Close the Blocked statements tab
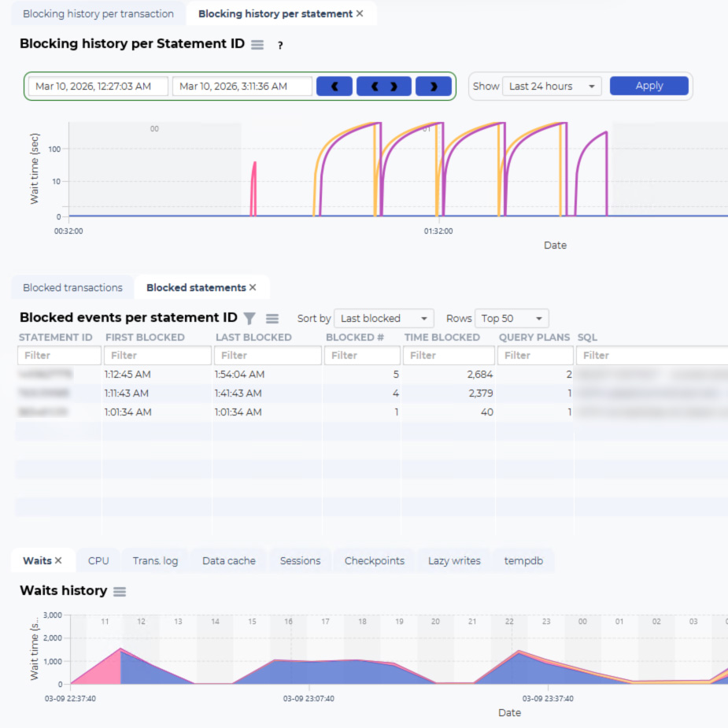This screenshot has height=728, width=728. (253, 288)
